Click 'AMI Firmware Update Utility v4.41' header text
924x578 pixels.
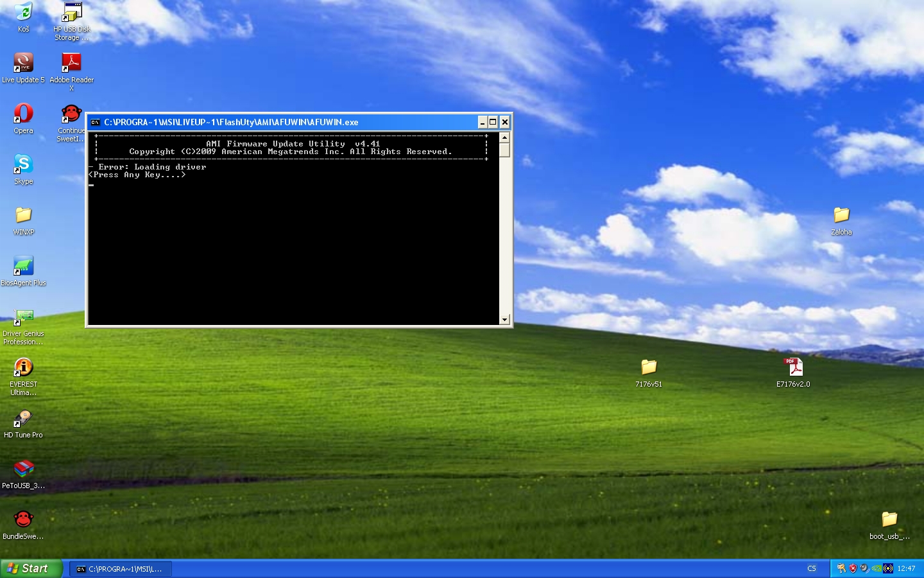click(293, 144)
